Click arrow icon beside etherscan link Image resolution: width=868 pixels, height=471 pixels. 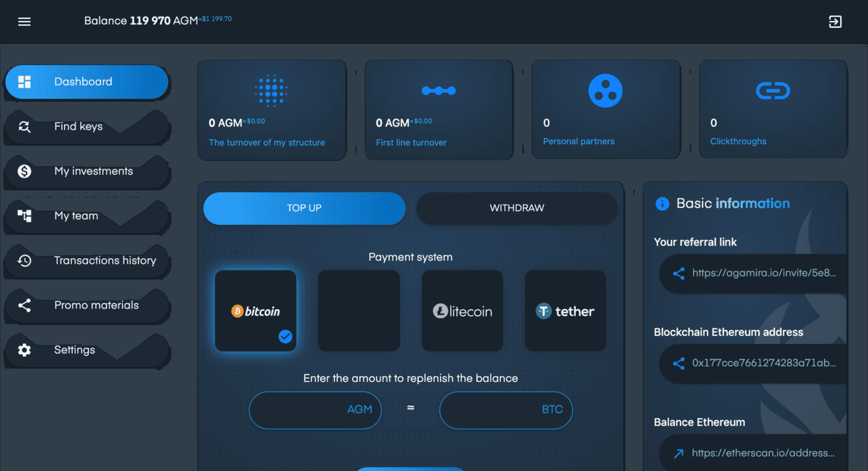(x=679, y=454)
